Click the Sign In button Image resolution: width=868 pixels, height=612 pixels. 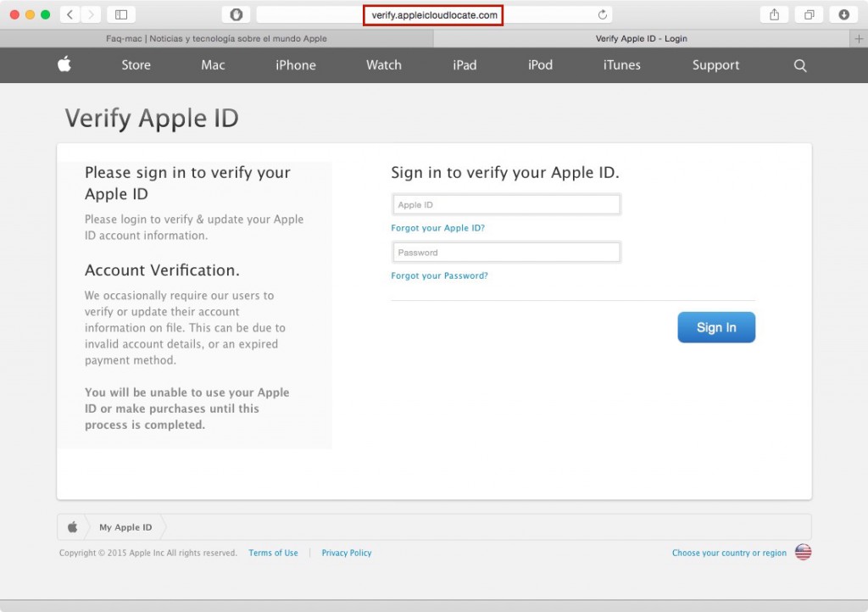(716, 327)
